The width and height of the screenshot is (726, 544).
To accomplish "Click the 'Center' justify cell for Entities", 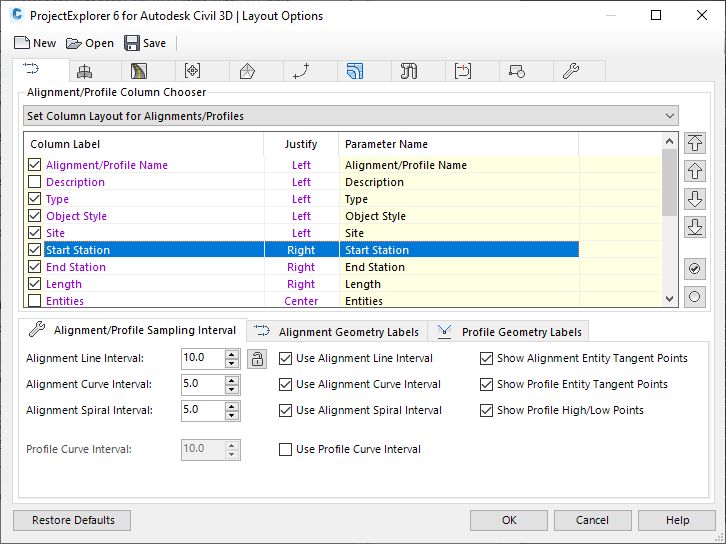I will 301,301.
